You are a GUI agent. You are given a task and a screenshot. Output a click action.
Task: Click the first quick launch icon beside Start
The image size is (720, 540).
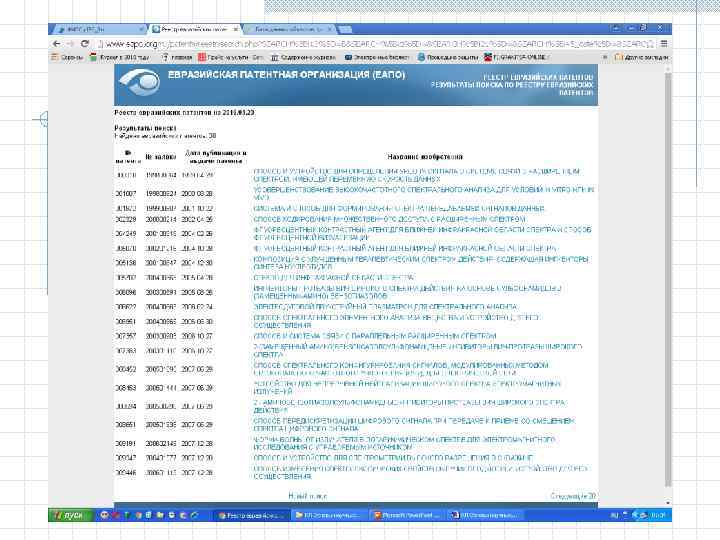tap(104, 515)
